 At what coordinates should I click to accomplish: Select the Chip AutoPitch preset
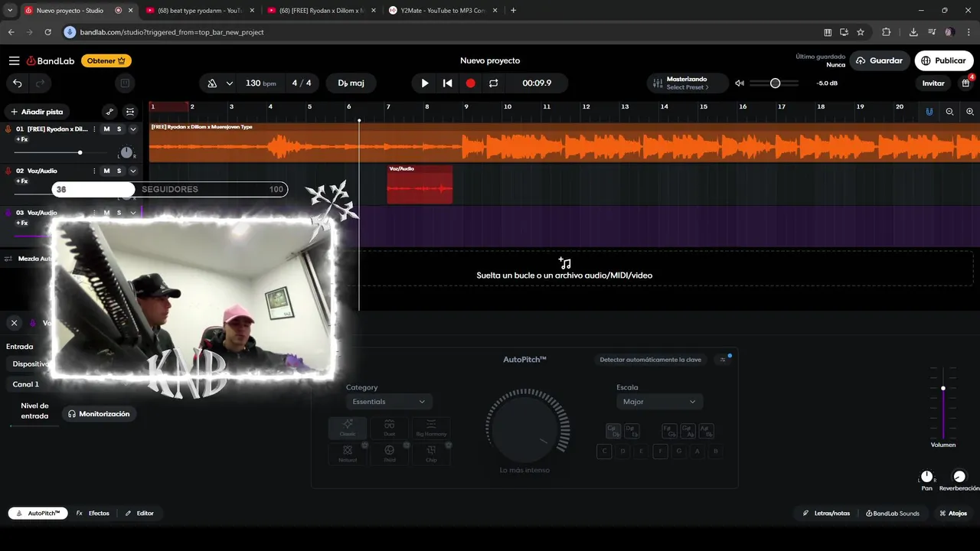click(x=431, y=454)
